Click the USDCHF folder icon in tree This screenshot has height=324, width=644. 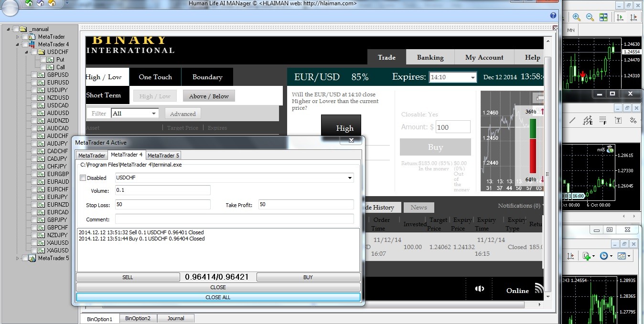pyautogui.click(x=42, y=52)
